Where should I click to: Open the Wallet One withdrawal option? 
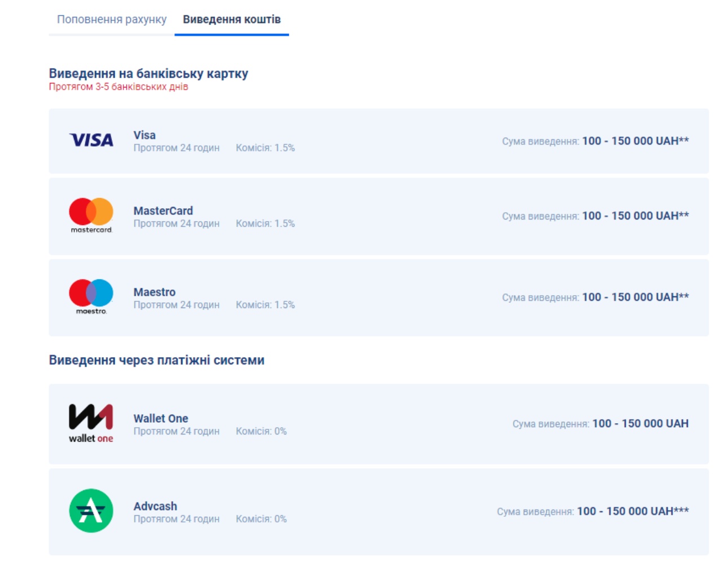click(379, 424)
